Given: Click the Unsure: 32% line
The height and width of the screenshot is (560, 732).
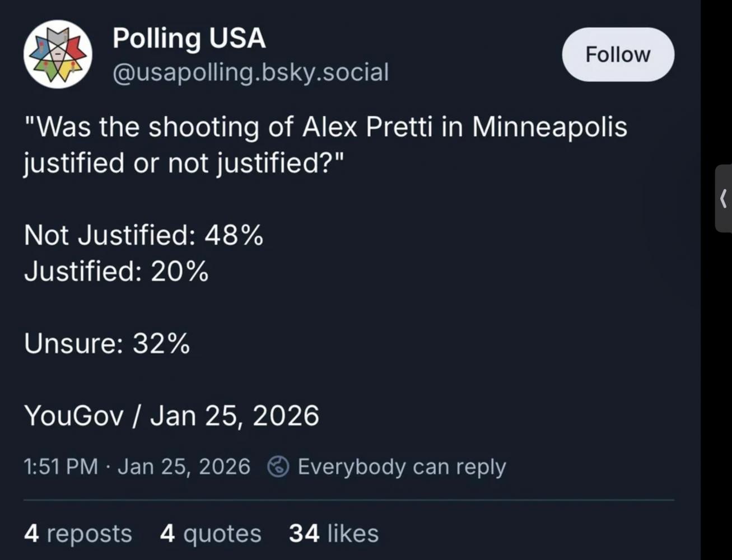Looking at the screenshot, I should pos(107,343).
